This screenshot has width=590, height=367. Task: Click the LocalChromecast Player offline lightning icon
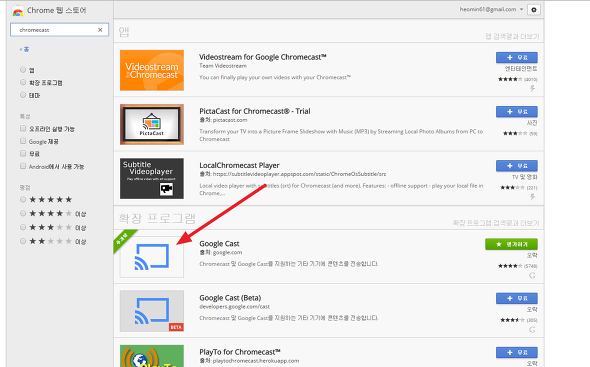click(x=532, y=197)
